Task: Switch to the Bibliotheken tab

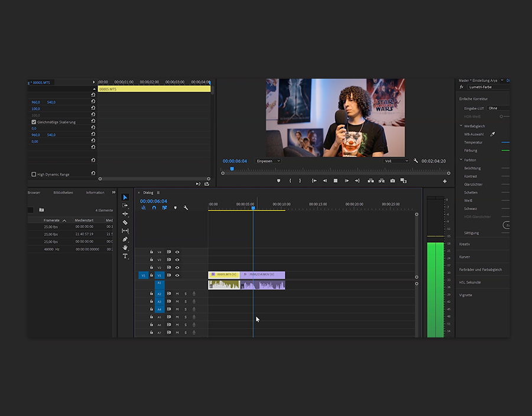Action: point(63,193)
